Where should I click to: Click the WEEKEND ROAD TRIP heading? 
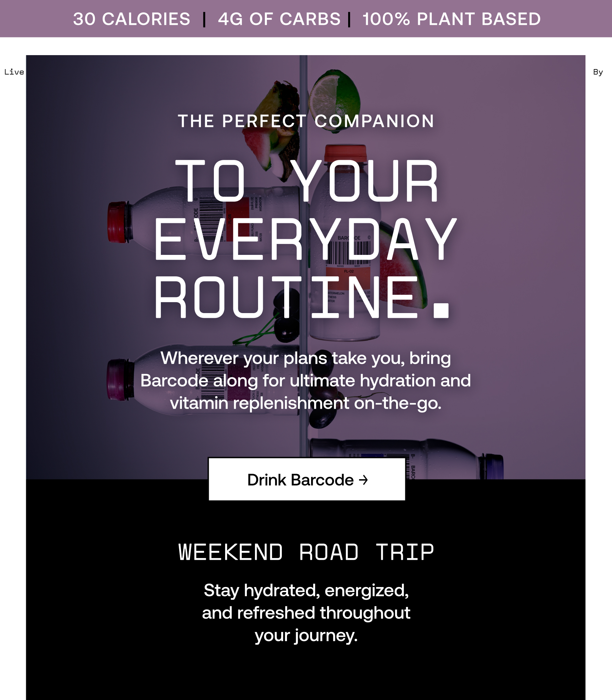306,552
